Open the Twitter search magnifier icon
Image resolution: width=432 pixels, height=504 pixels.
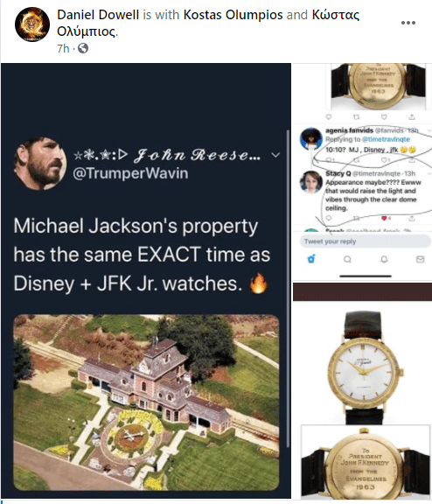pos(347,259)
